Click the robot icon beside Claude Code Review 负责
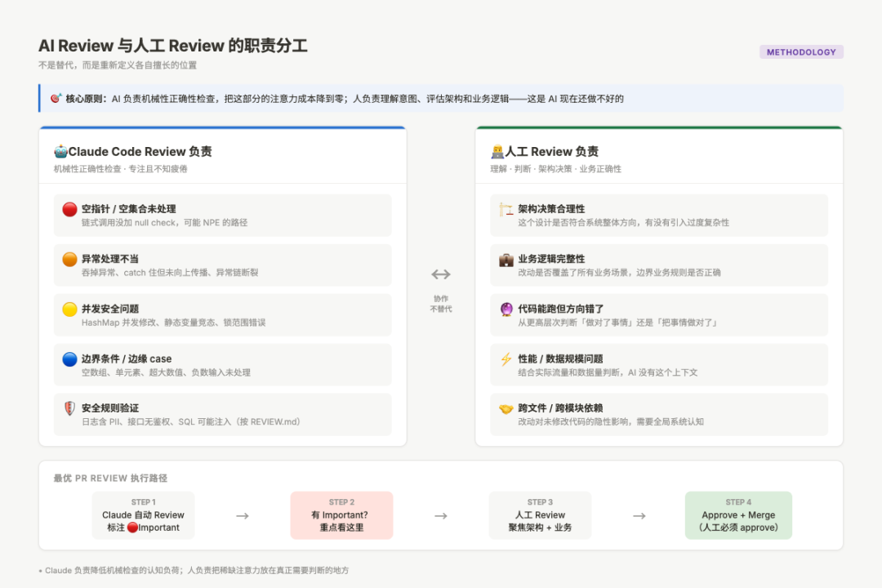882x588 pixels. tap(60, 151)
